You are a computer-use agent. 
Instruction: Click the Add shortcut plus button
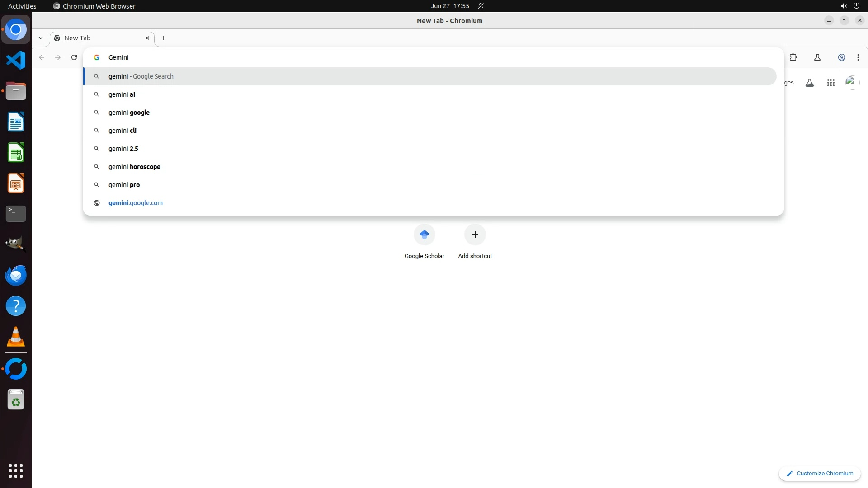coord(475,235)
